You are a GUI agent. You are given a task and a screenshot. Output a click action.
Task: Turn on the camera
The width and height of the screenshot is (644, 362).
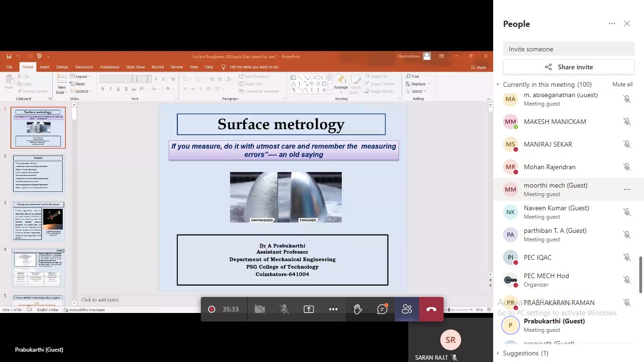click(x=260, y=309)
